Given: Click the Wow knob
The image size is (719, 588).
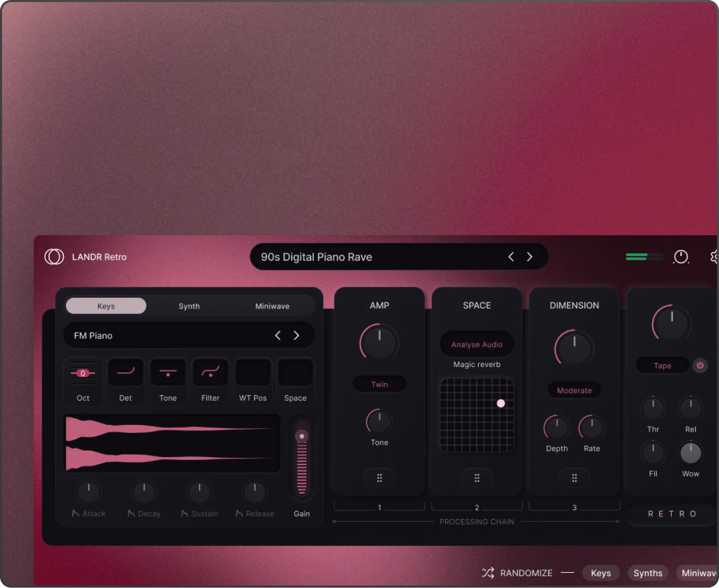Looking at the screenshot, I should 691,452.
